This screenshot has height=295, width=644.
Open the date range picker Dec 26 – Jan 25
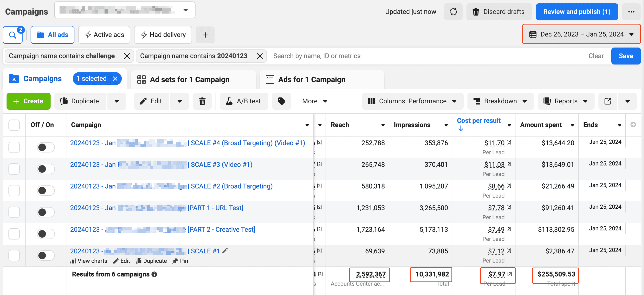tap(581, 34)
